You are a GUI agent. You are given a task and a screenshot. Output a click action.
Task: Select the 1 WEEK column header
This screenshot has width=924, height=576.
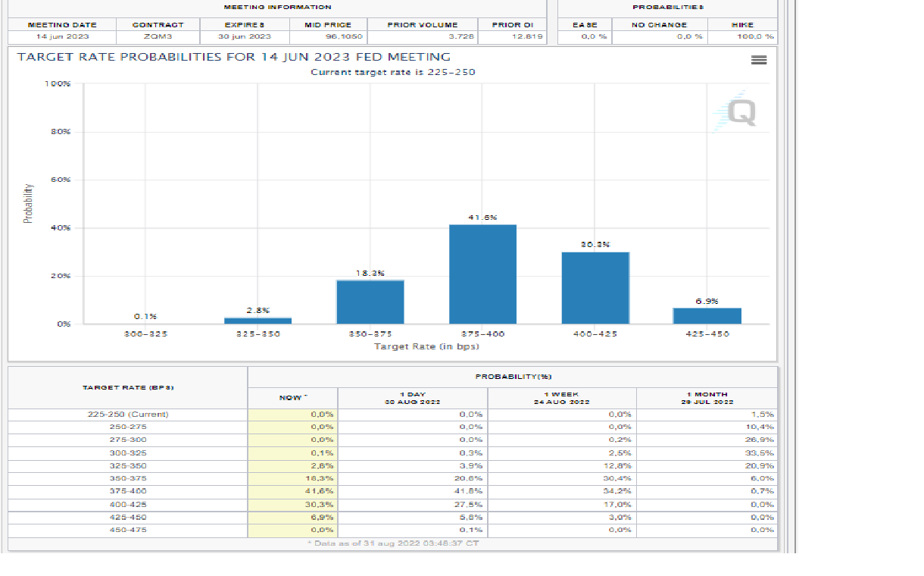pyautogui.click(x=562, y=397)
